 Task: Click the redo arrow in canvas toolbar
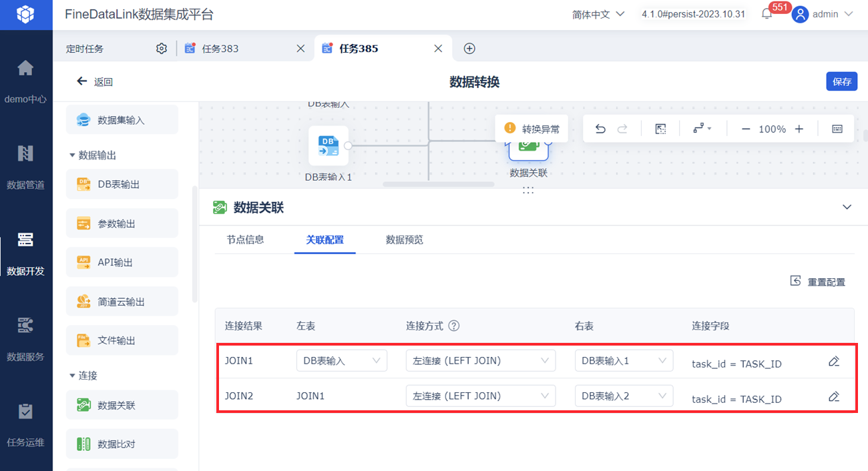622,129
